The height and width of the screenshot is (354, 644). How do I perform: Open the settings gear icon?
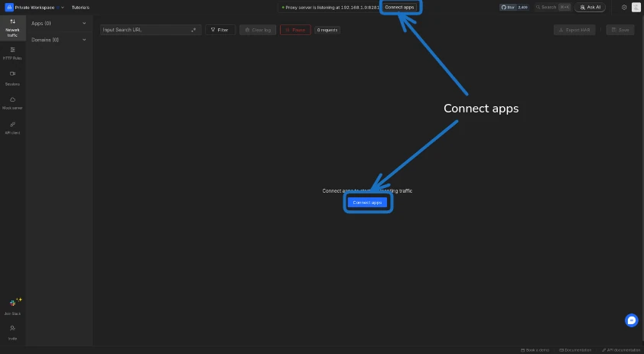[x=624, y=7]
